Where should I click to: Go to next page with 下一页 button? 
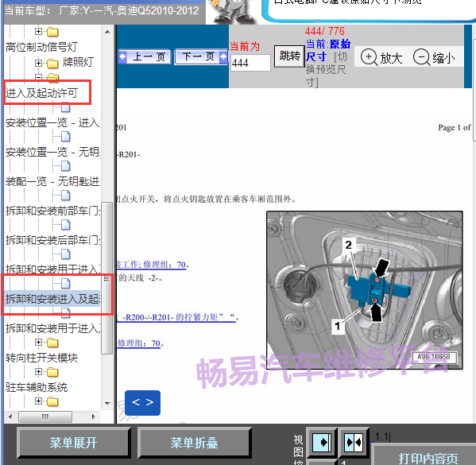coord(201,56)
